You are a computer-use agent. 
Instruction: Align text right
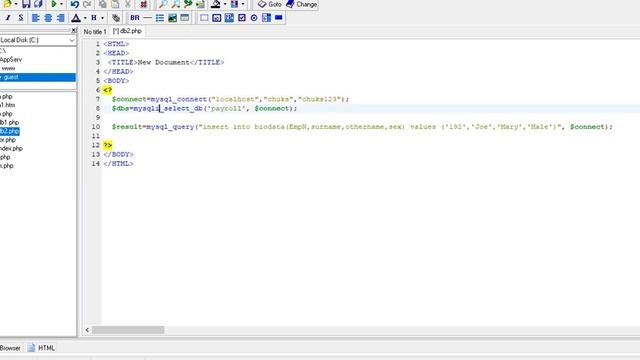61,18
